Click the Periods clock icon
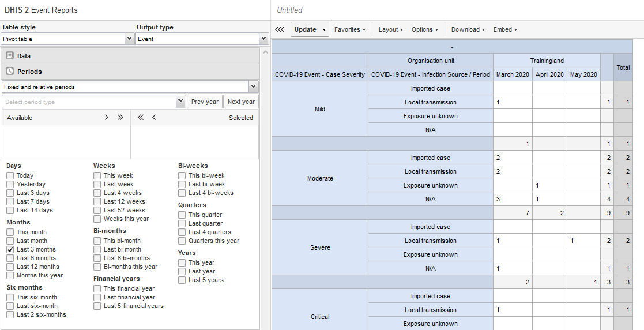This screenshot has width=644, height=330. click(10, 72)
